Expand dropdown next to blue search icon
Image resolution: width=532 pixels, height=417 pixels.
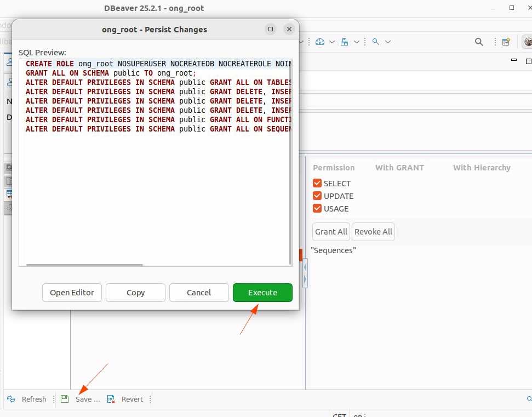pyautogui.click(x=388, y=42)
